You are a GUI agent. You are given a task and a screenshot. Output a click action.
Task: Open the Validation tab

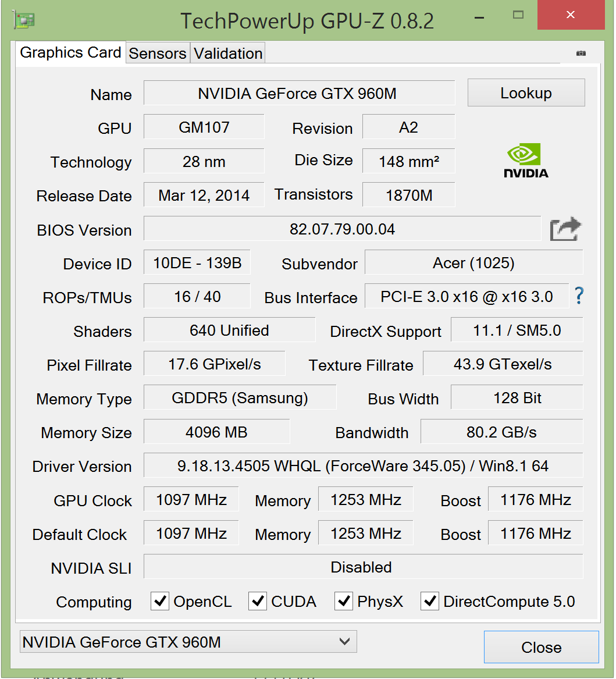click(228, 54)
